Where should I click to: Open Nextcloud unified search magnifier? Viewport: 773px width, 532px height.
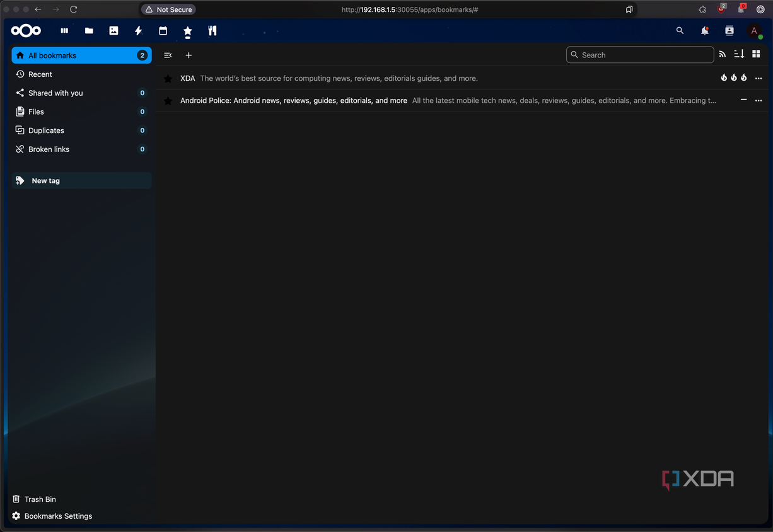tap(680, 30)
